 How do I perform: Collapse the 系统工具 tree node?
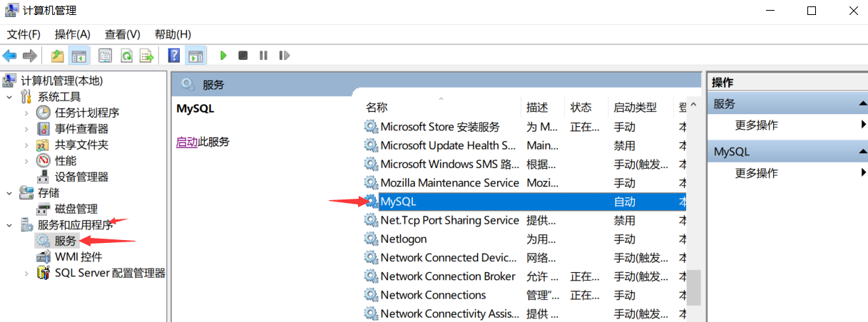(9, 97)
